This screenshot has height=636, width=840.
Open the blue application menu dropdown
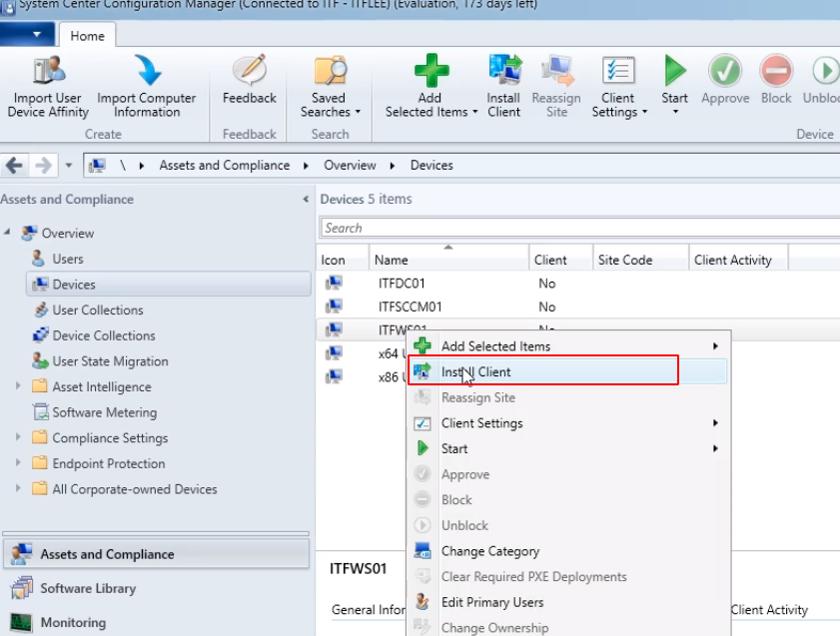[x=27, y=34]
